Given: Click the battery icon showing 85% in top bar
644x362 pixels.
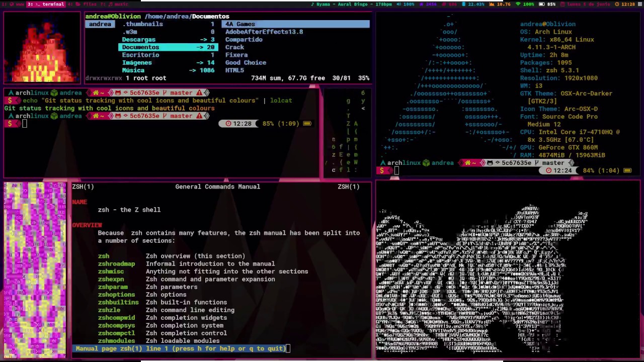Looking at the screenshot, I should (541, 4).
